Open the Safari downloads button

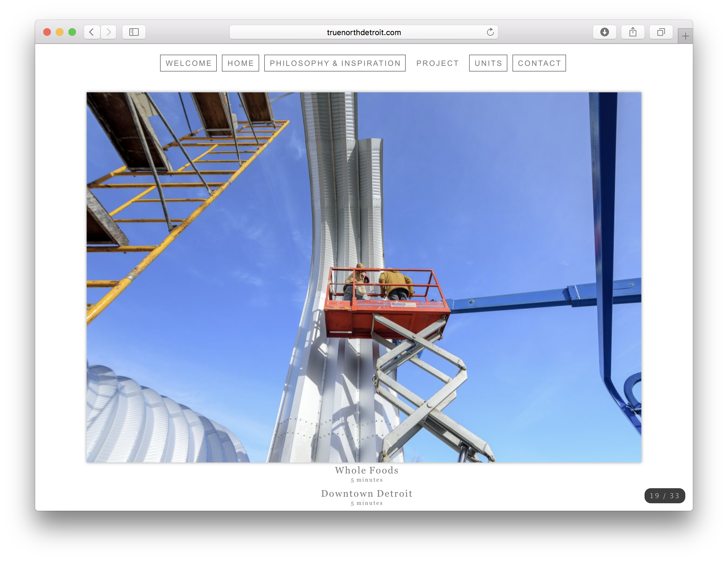click(604, 32)
